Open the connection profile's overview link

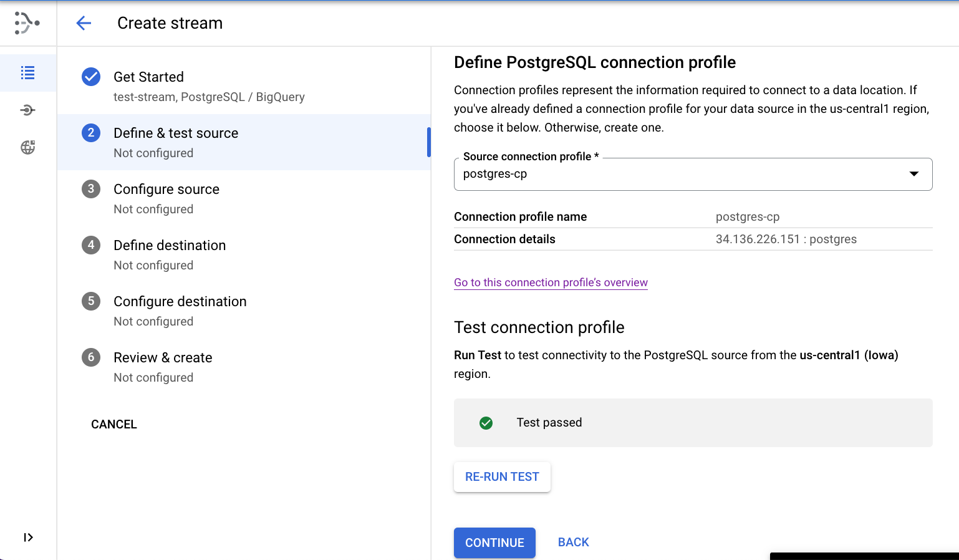click(551, 282)
